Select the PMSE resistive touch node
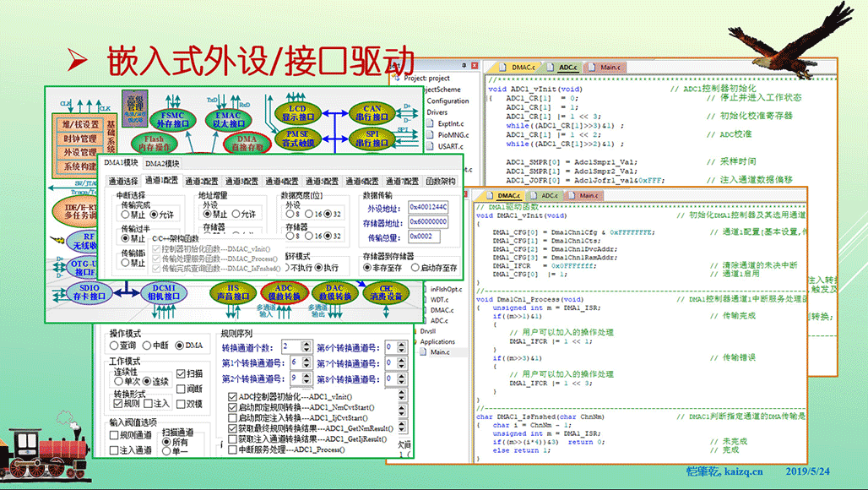 (x=298, y=139)
